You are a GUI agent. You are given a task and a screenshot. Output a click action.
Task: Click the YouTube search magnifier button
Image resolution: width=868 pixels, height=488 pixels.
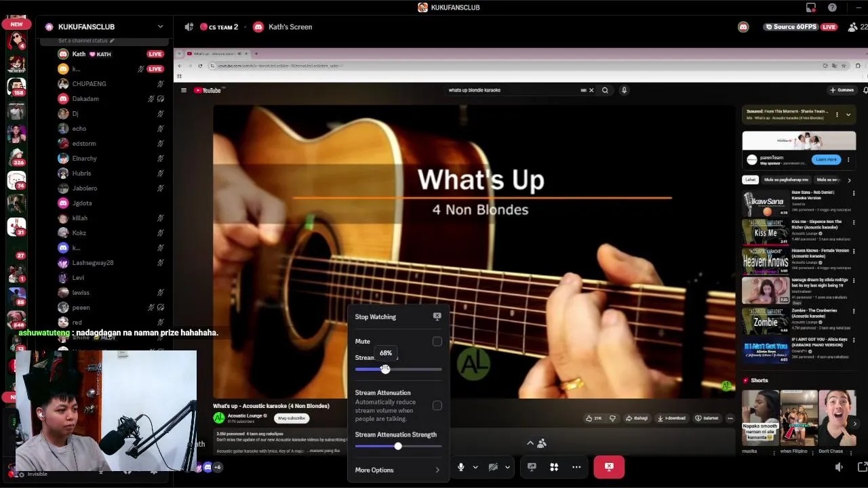(605, 90)
